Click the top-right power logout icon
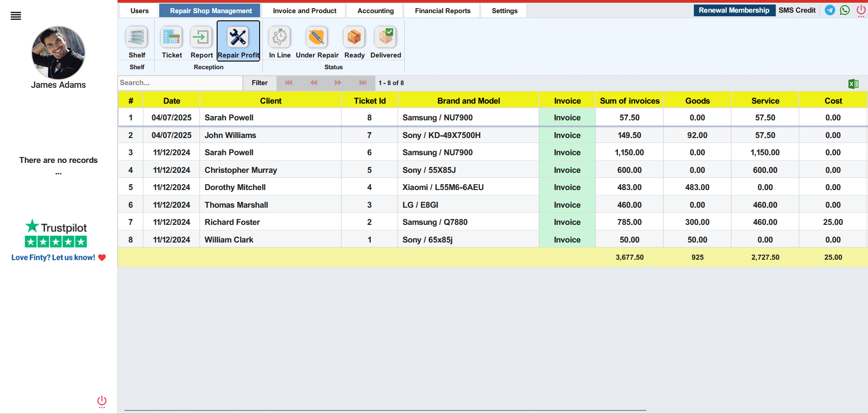 pyautogui.click(x=861, y=11)
